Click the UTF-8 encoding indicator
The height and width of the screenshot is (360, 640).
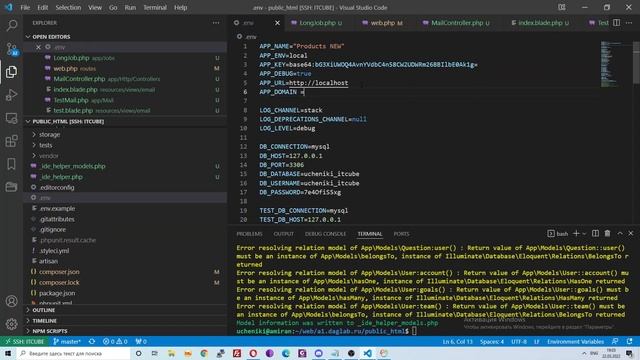(x=519, y=342)
